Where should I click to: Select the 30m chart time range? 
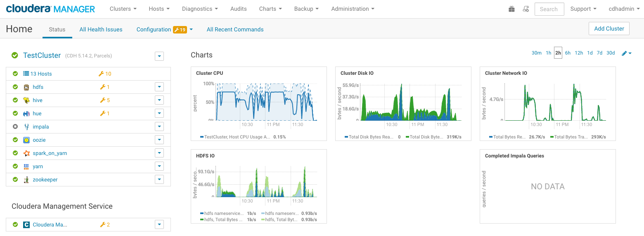click(x=536, y=53)
